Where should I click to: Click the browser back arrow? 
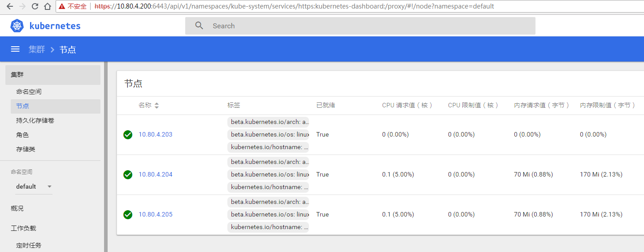10,6
